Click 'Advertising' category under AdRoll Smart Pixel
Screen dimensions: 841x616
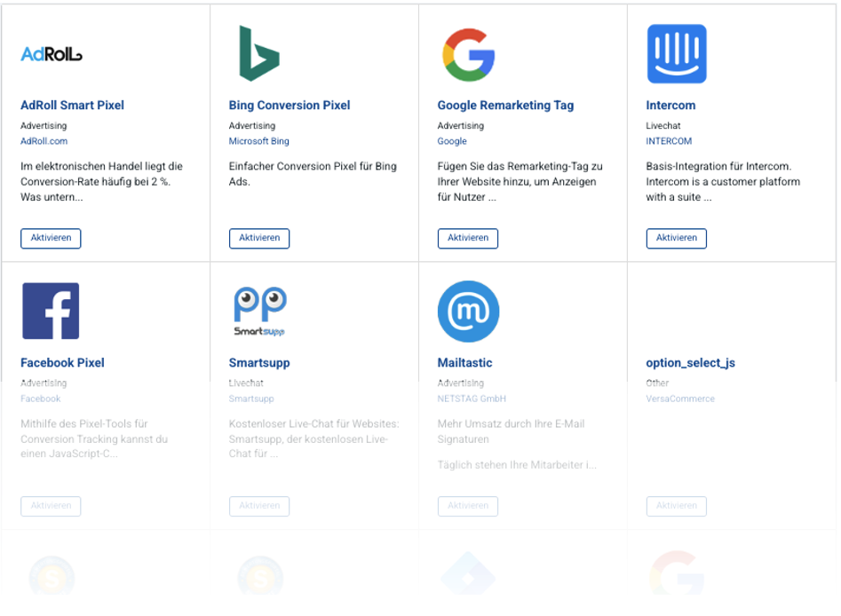click(44, 125)
